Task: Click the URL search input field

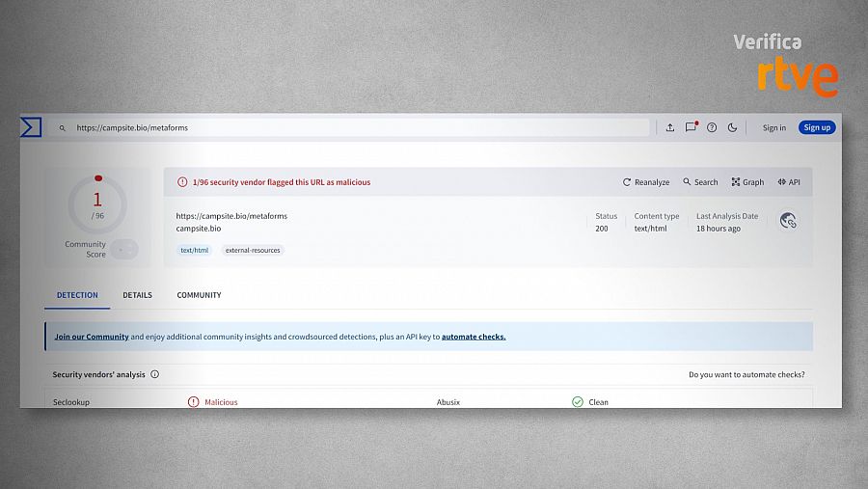Action: [349, 127]
